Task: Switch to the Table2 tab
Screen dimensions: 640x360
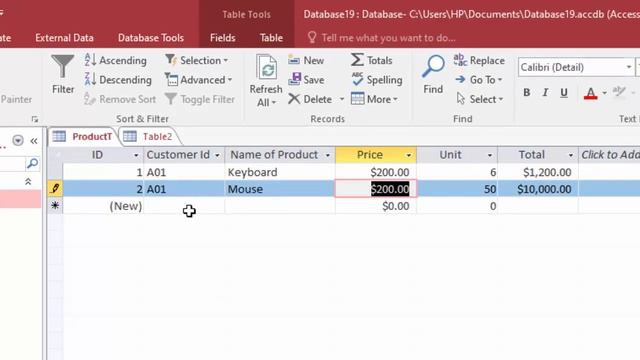Action: click(149, 137)
